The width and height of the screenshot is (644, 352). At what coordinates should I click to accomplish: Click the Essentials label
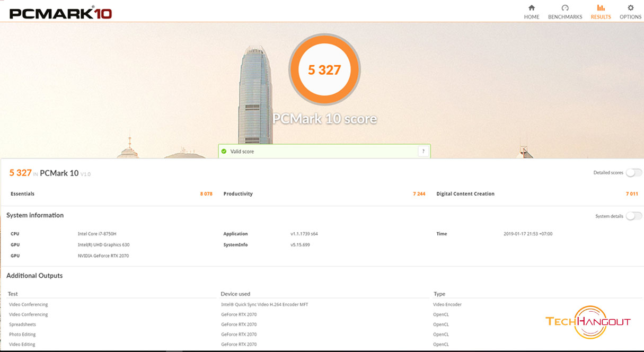22,194
